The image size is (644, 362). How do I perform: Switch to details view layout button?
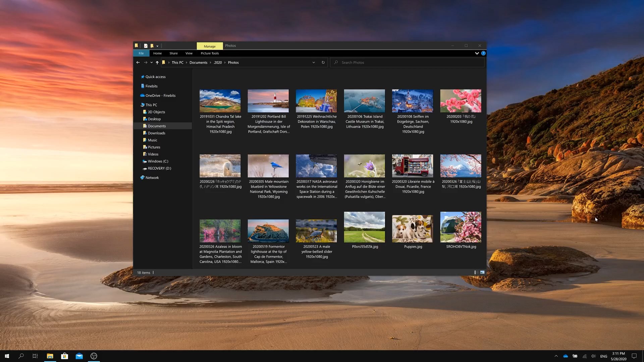pyautogui.click(x=476, y=273)
